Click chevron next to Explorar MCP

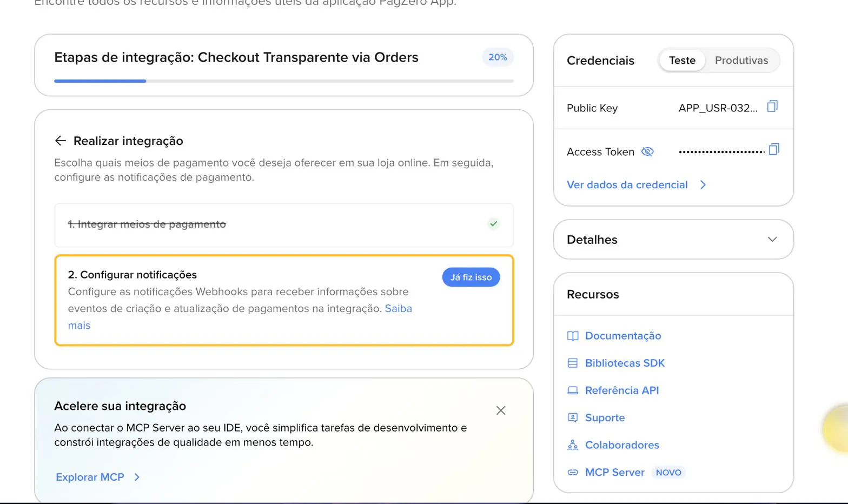click(x=137, y=477)
